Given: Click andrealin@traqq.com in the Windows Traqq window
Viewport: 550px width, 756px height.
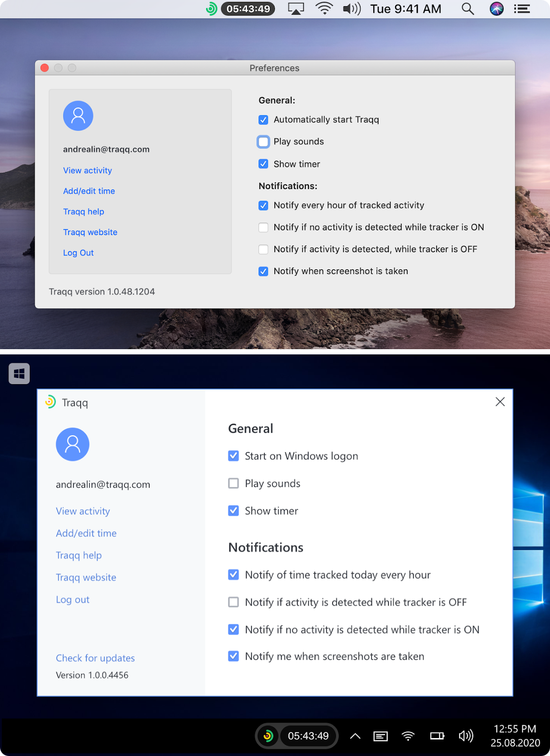Looking at the screenshot, I should tap(103, 485).
